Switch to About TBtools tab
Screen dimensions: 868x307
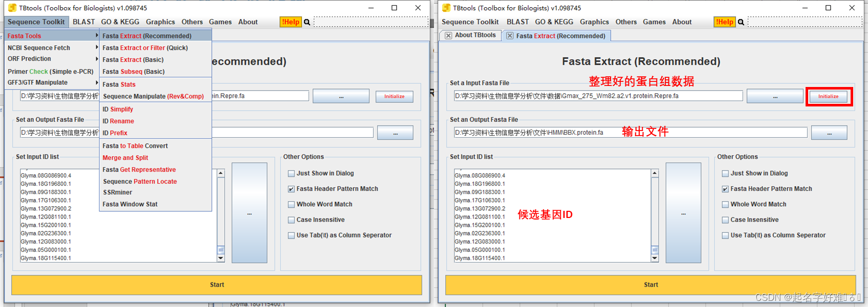pos(471,35)
